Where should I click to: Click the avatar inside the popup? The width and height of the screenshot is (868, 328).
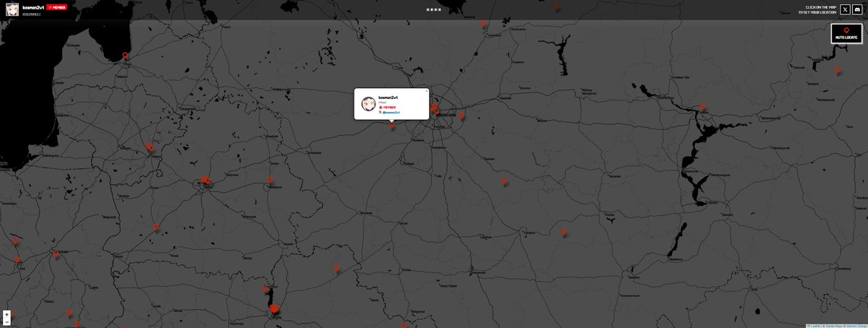368,103
